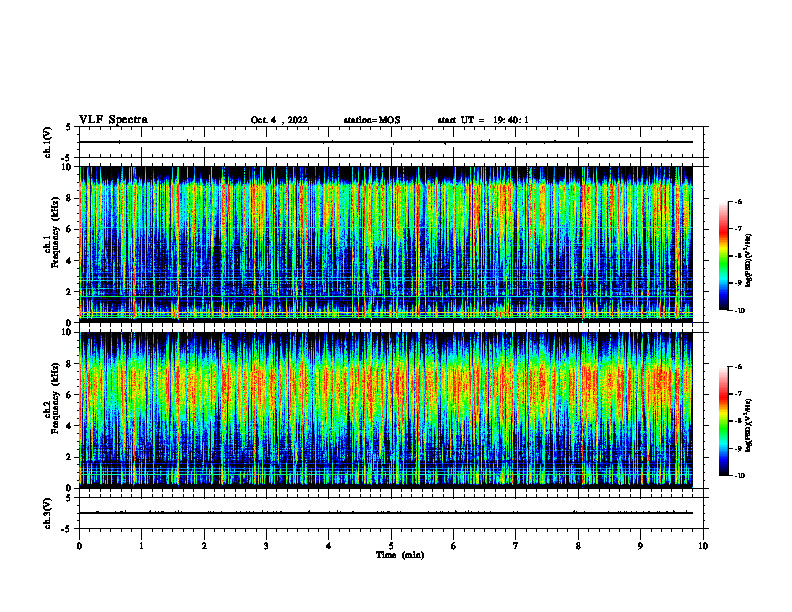792x612 pixels.
Task: Click the ch.1 spectrogram plot area
Action: 386,244
